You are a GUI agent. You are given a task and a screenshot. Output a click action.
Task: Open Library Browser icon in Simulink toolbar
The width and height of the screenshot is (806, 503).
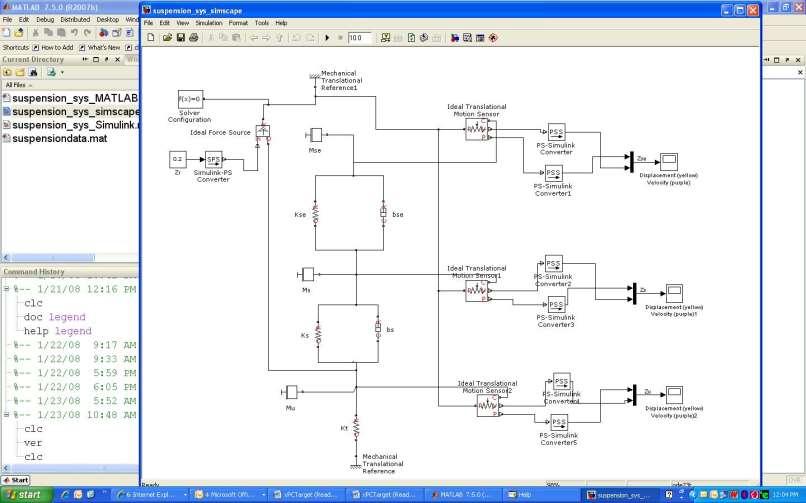tap(455, 38)
